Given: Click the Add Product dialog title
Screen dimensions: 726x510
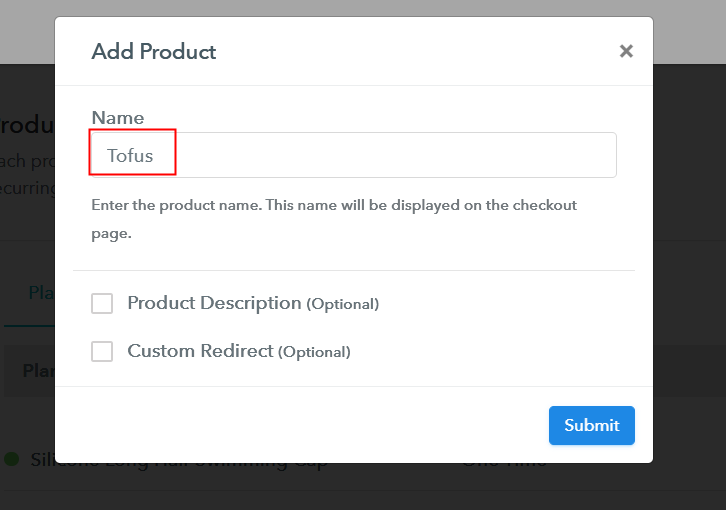Looking at the screenshot, I should [x=154, y=52].
